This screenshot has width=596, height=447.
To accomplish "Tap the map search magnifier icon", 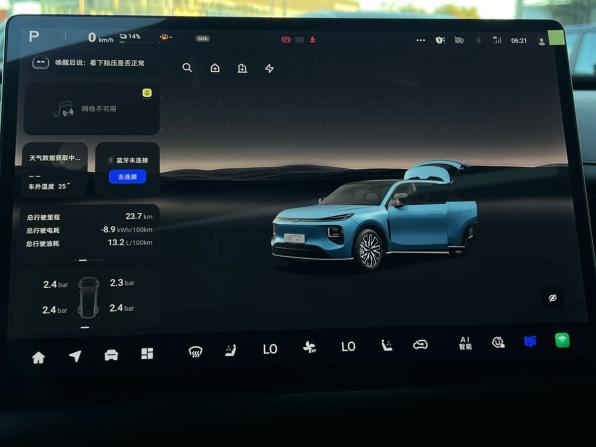I will pos(187,68).
